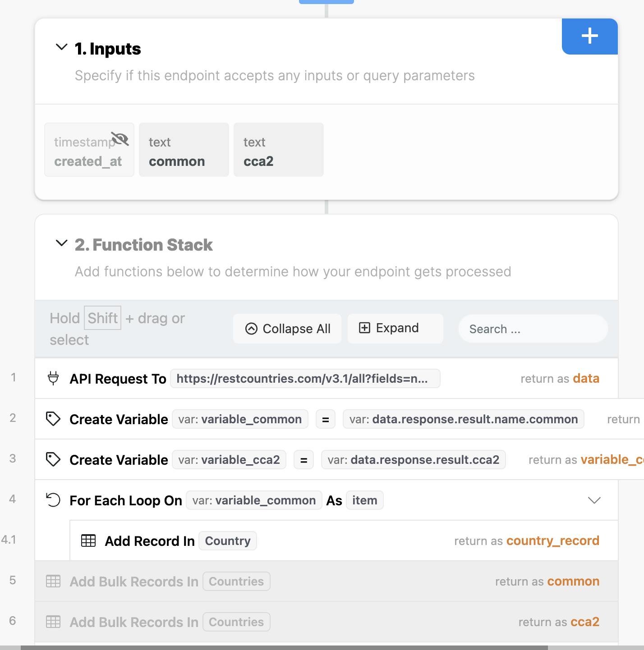Click the table icon on the step 6 row
644x650 pixels.
[x=53, y=622]
